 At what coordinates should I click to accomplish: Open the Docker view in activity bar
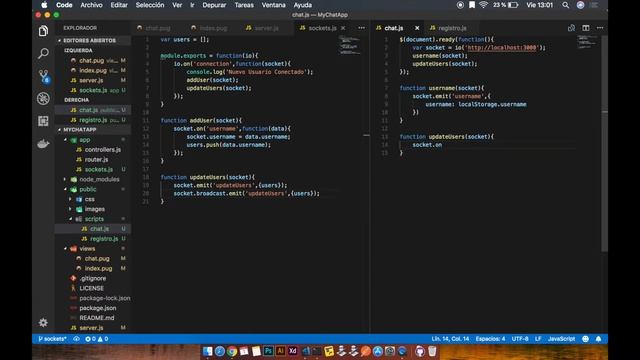pos(43,144)
